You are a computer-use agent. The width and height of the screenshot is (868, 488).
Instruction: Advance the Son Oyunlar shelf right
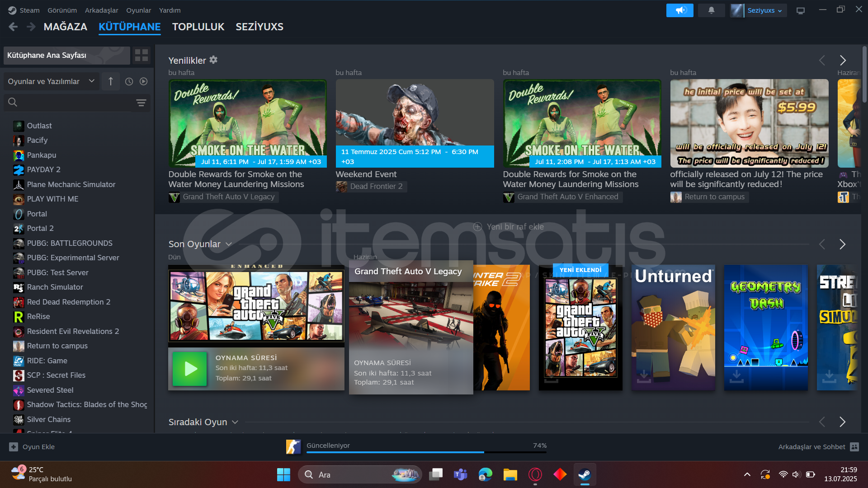(x=842, y=244)
